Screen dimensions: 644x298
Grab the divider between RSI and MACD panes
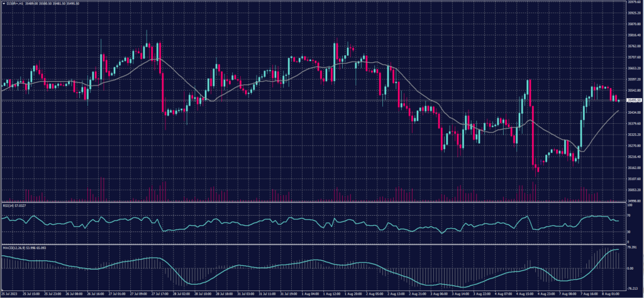pos(314,244)
